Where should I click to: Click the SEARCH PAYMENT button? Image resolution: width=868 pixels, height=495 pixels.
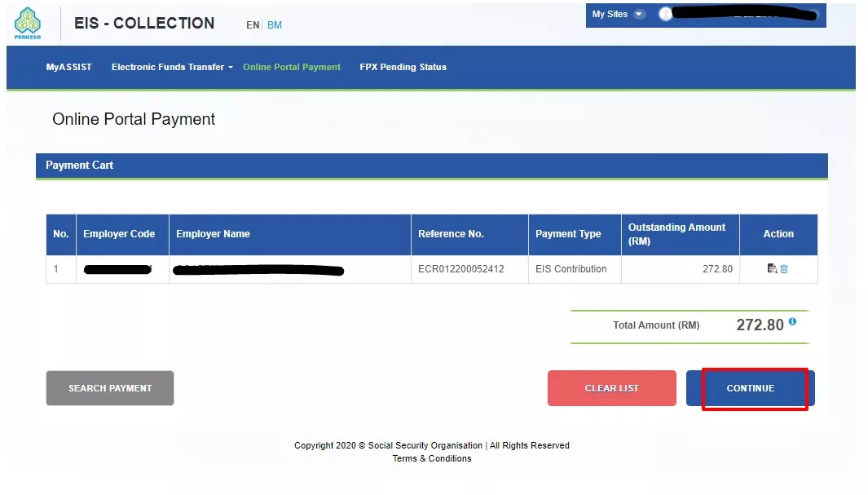pos(110,388)
